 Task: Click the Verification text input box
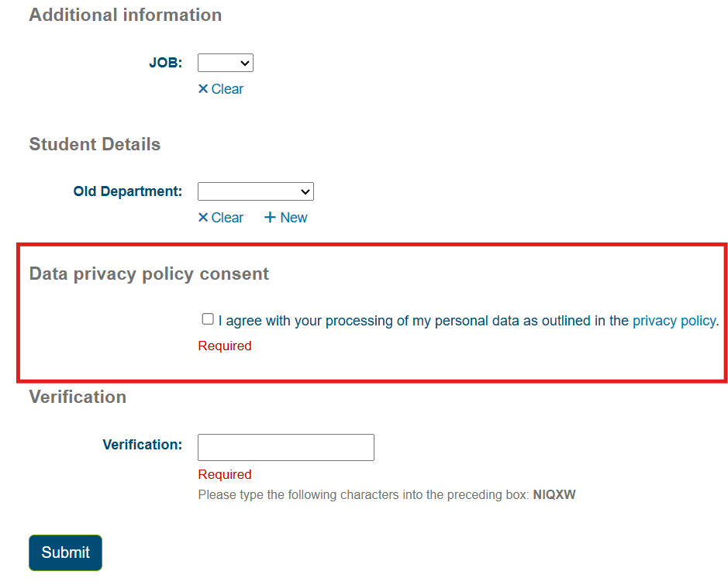[x=286, y=447]
